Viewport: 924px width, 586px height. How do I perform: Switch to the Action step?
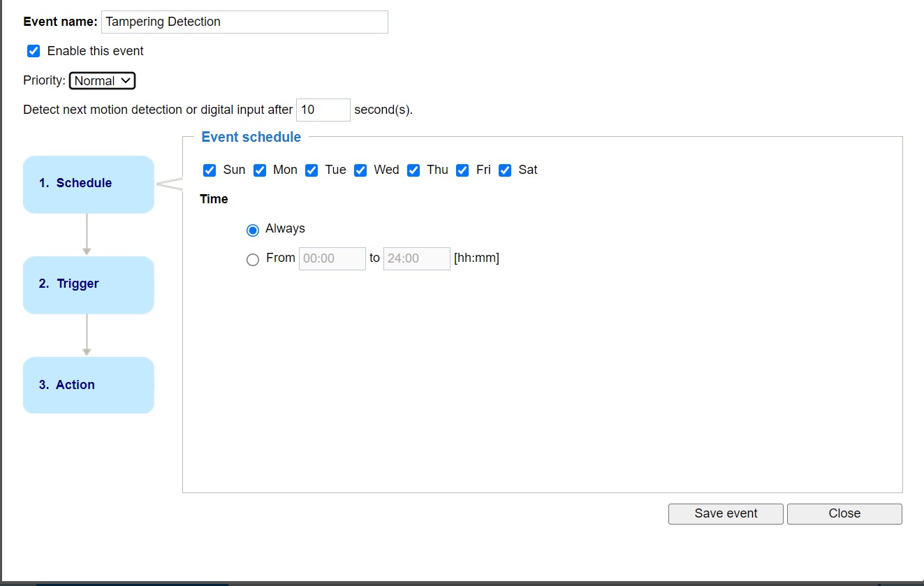pyautogui.click(x=88, y=385)
